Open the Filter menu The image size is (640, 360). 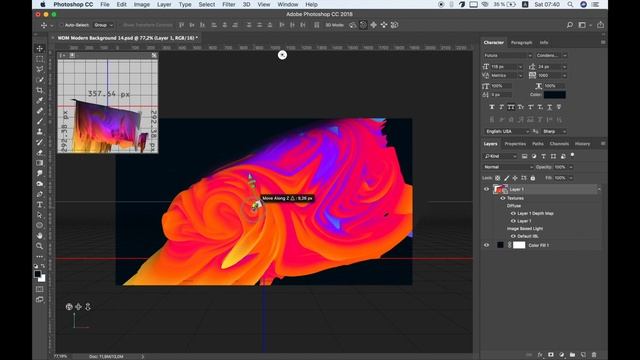[229, 4]
